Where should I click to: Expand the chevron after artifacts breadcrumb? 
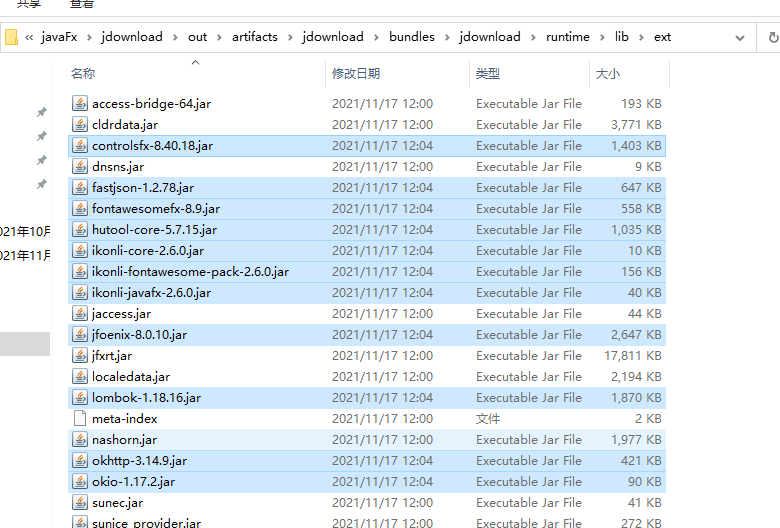(x=290, y=37)
